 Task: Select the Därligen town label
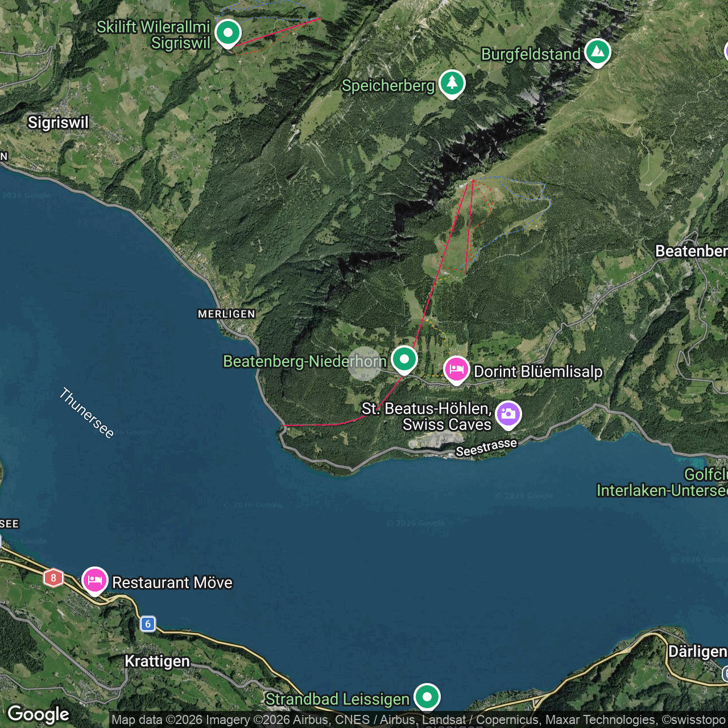coord(697,651)
